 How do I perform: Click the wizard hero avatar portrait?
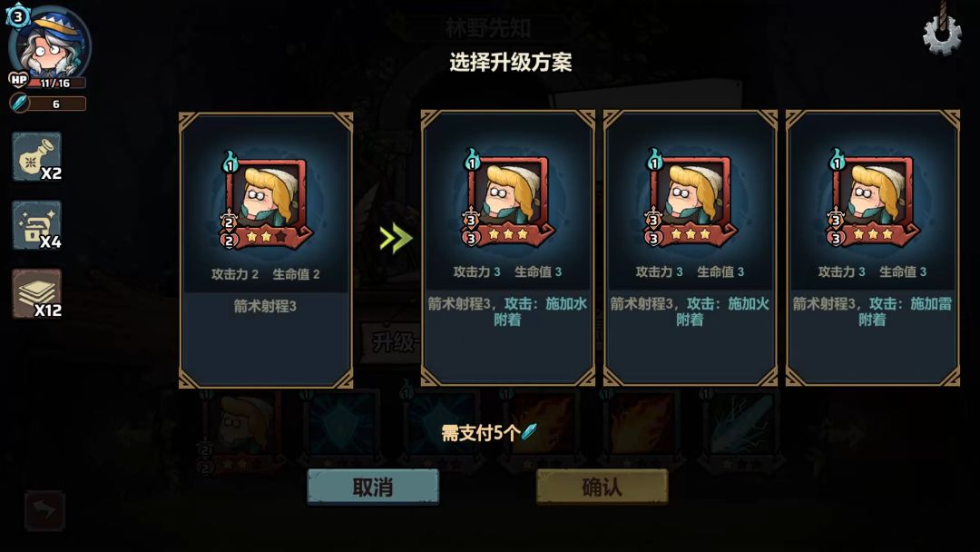coord(52,43)
